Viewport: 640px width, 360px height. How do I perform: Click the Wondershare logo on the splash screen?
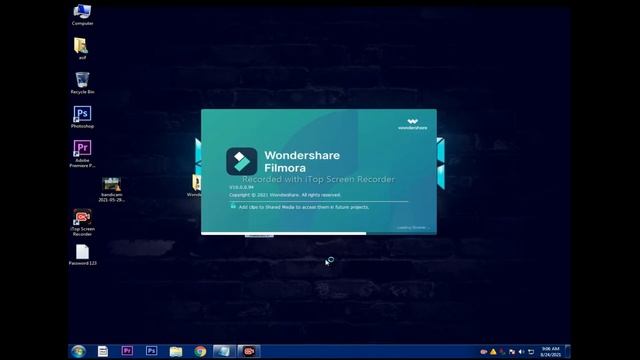click(413, 124)
